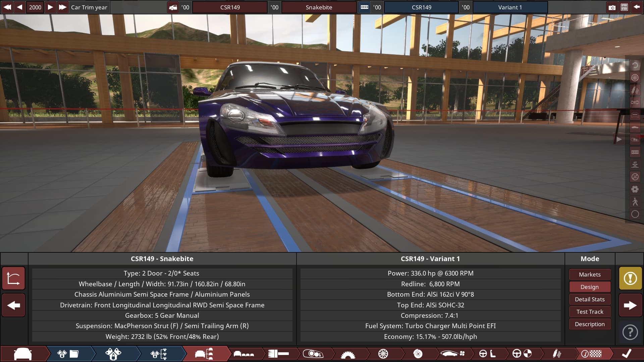Click the wheels tab in bottom bar
644x362 pixels.
click(383, 354)
